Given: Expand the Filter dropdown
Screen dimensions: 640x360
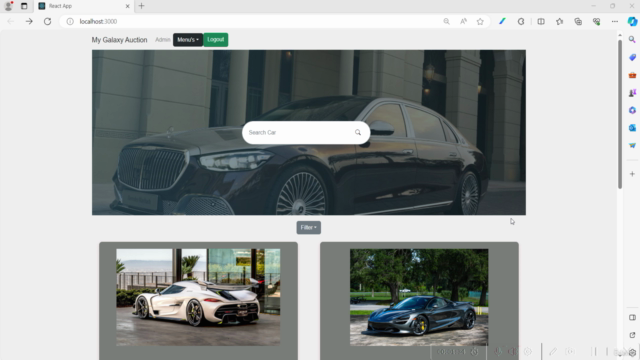Looking at the screenshot, I should pyautogui.click(x=309, y=228).
